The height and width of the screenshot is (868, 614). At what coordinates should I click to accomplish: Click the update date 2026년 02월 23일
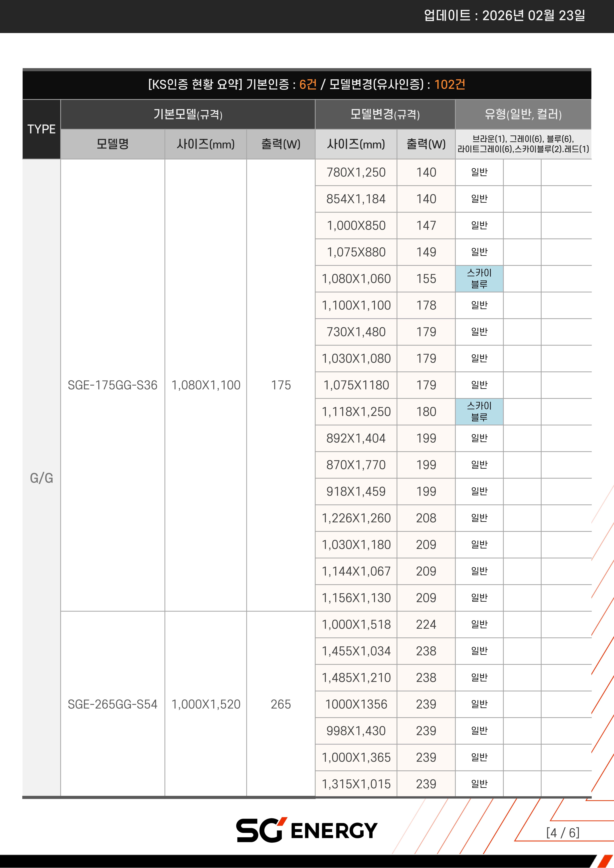click(x=534, y=15)
